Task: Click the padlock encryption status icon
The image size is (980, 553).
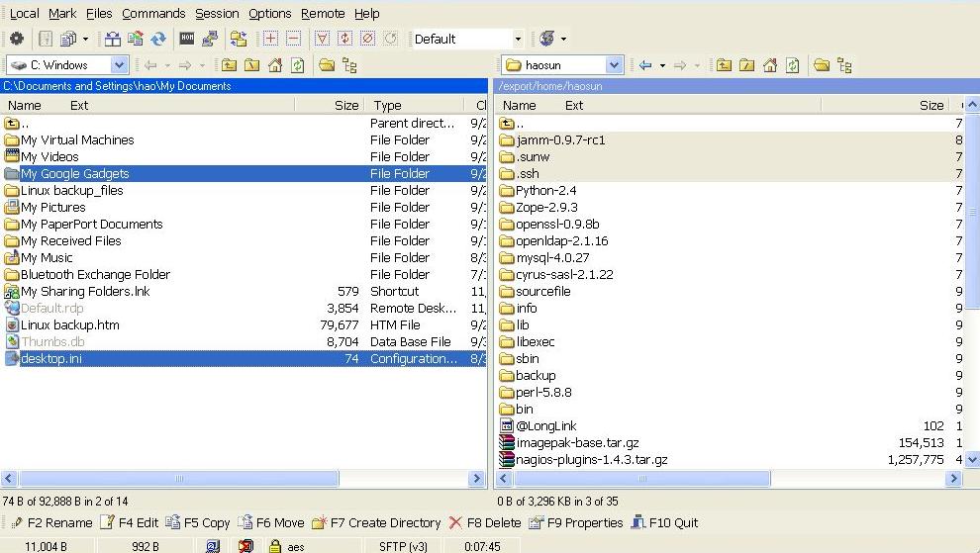Action: pos(274,546)
